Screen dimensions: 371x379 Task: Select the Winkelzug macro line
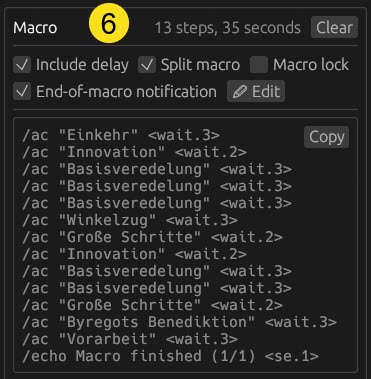coord(130,220)
